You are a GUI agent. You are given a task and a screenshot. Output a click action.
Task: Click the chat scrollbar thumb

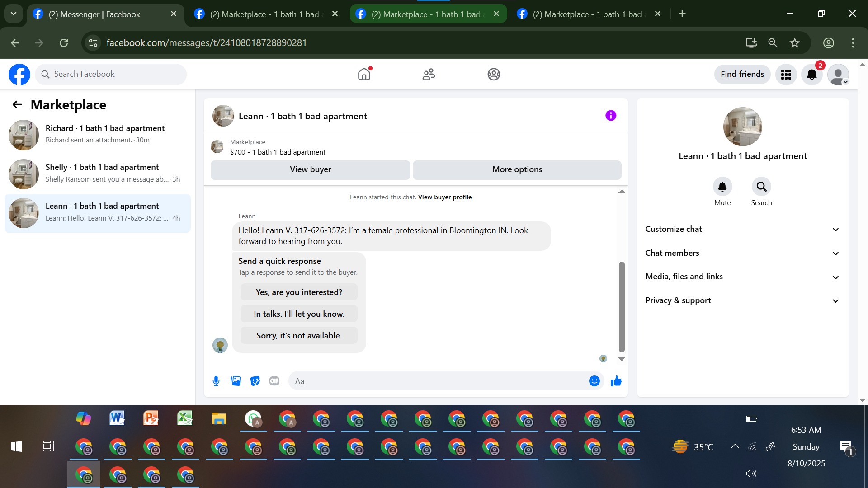click(622, 306)
